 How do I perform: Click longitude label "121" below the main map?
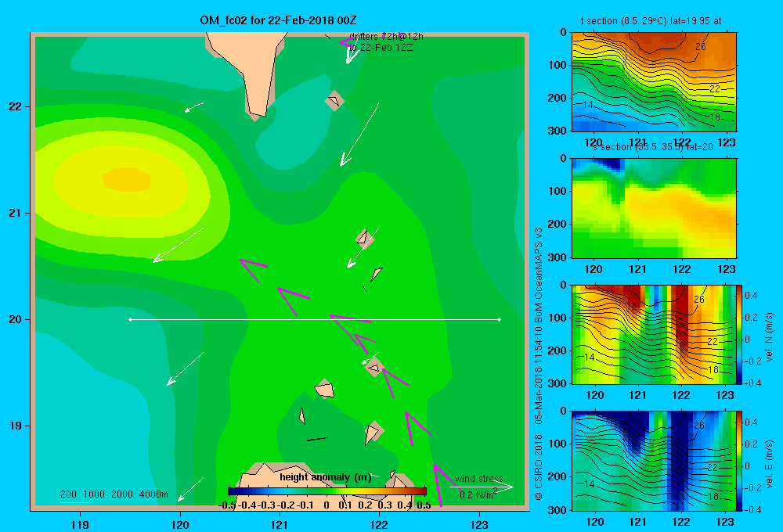coord(280,524)
